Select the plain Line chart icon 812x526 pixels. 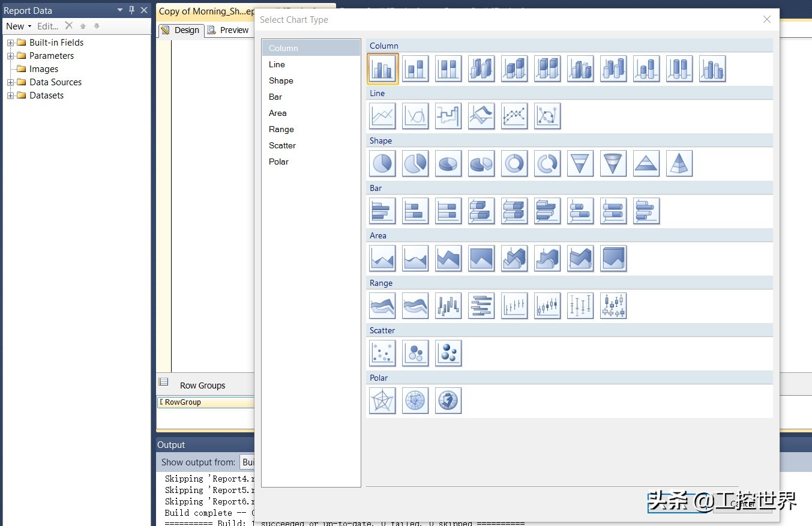pyautogui.click(x=382, y=116)
